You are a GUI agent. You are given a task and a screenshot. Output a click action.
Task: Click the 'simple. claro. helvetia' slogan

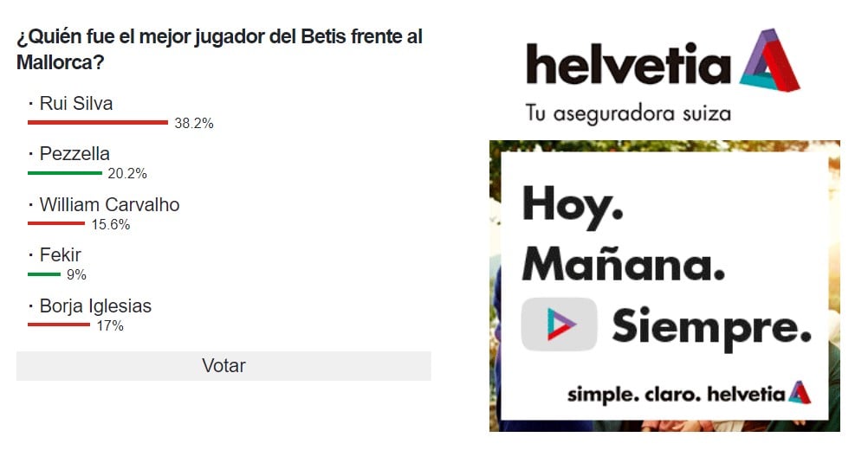[676, 395]
